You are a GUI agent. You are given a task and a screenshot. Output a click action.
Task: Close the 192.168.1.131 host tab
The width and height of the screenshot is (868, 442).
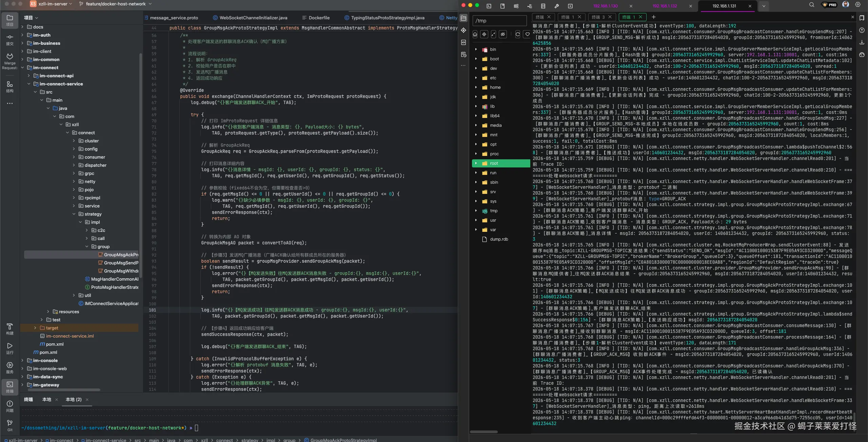[750, 6]
